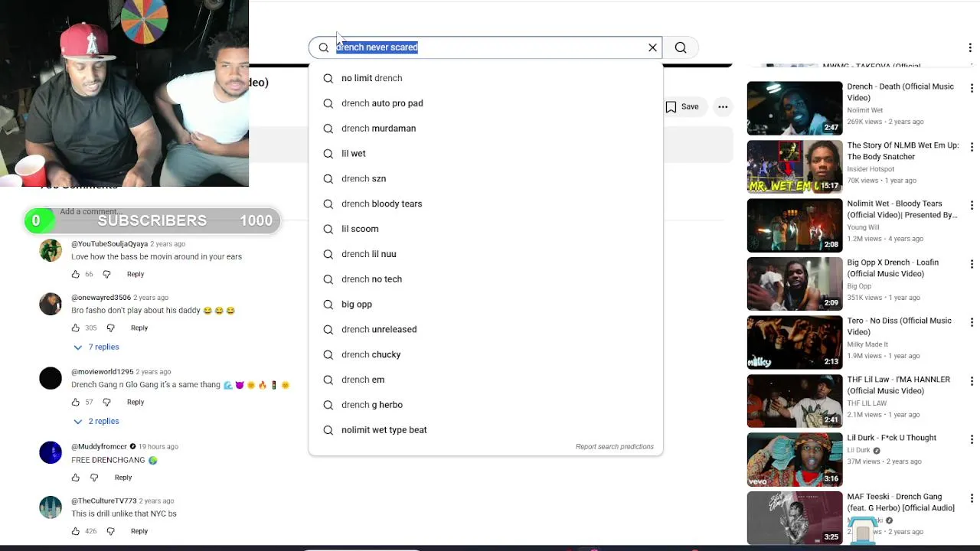The width and height of the screenshot is (980, 551).
Task: Open 'Big Opp X Drench - Loafin' video title
Action: pyautogui.click(x=893, y=268)
